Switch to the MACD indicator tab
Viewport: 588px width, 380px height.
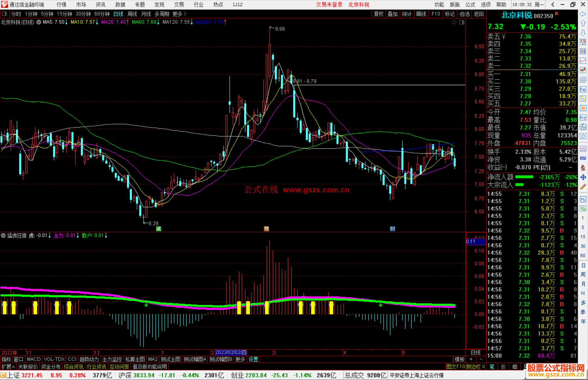pos(33,359)
